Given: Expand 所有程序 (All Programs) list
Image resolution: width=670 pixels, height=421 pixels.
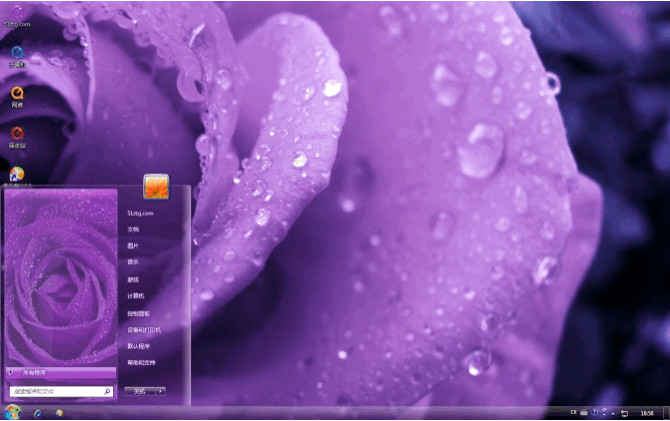Looking at the screenshot, I should pyautogui.click(x=61, y=373).
